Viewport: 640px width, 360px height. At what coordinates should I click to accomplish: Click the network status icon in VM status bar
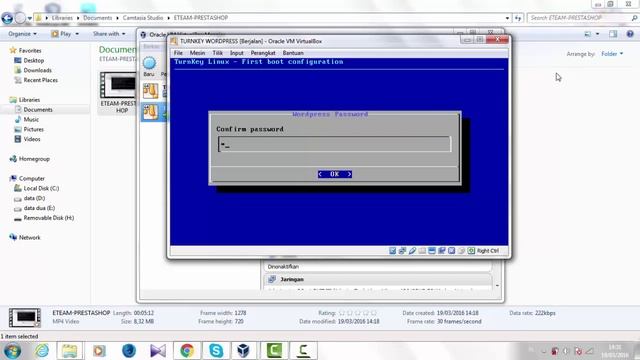pos(402,251)
